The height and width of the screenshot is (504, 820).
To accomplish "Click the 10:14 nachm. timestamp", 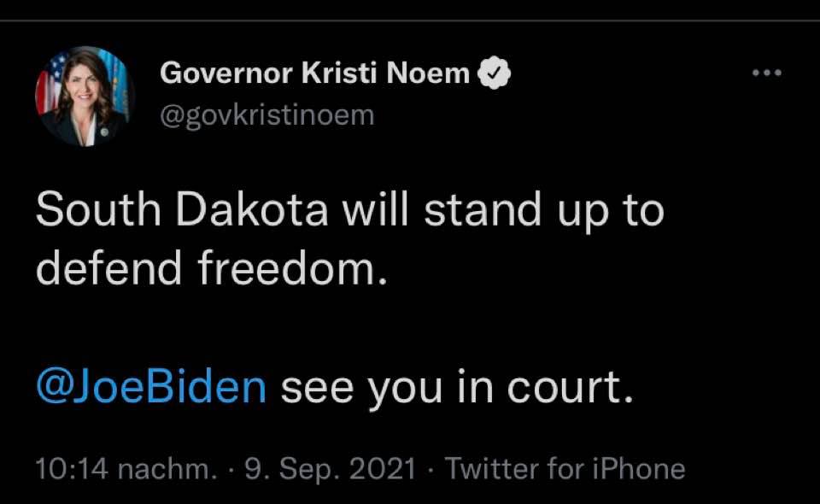I will point(125,469).
